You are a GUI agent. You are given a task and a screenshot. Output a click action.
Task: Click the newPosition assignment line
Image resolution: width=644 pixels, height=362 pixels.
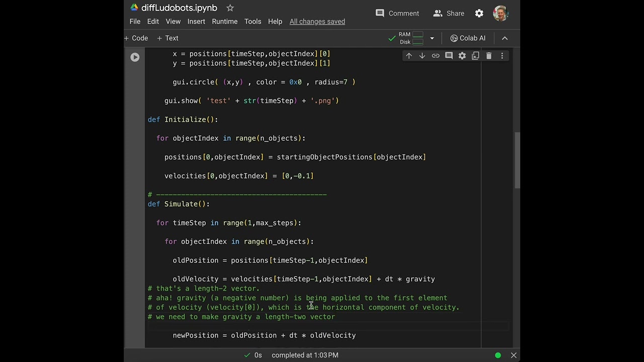point(264,335)
